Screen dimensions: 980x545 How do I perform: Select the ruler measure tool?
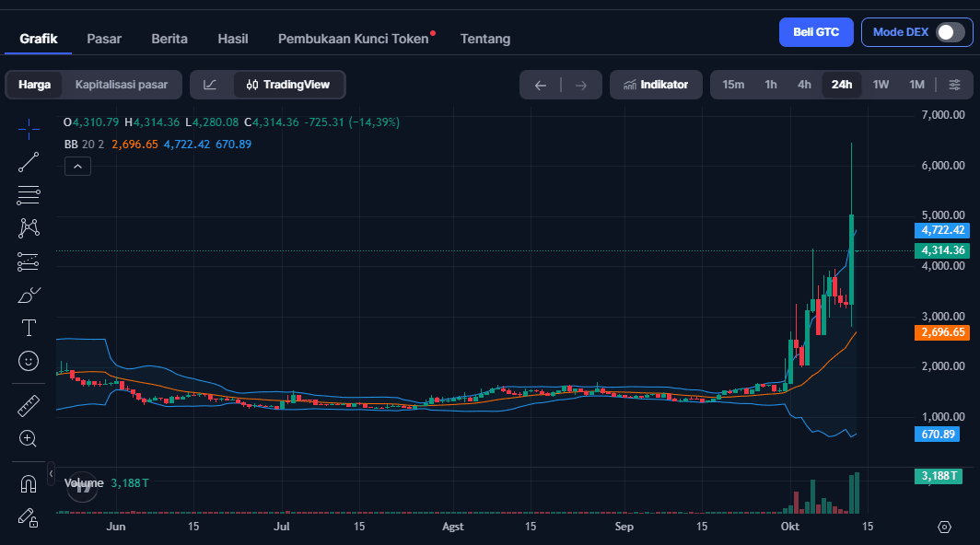29,406
